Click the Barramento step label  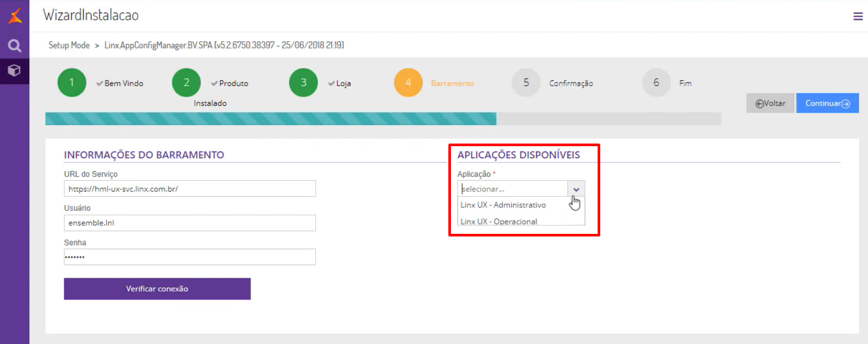[453, 84]
